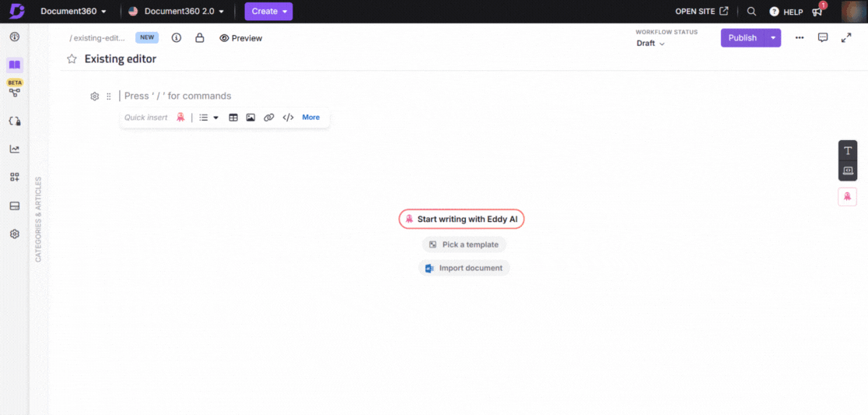The width and height of the screenshot is (868, 415).
Task: Click the search magnifier icon
Action: pyautogui.click(x=751, y=11)
